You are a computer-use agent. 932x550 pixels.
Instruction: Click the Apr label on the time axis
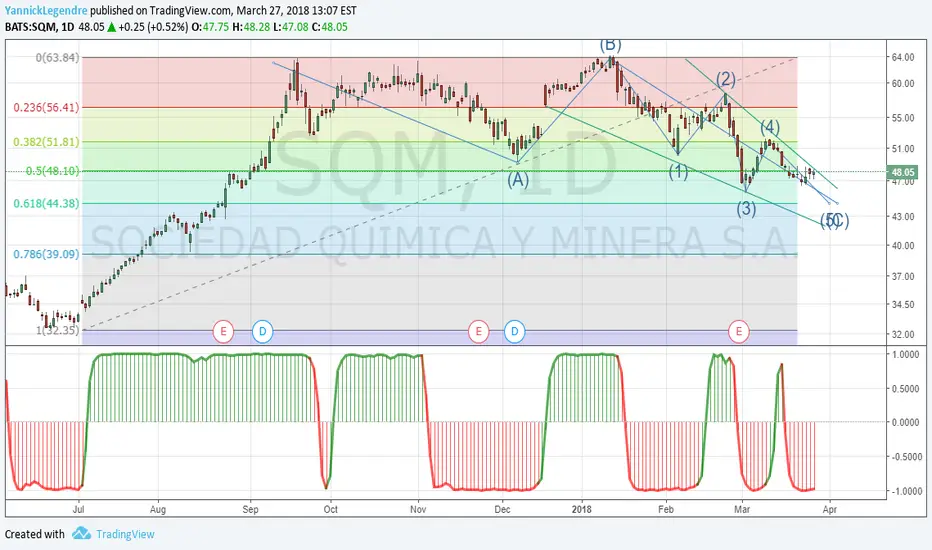click(x=830, y=510)
